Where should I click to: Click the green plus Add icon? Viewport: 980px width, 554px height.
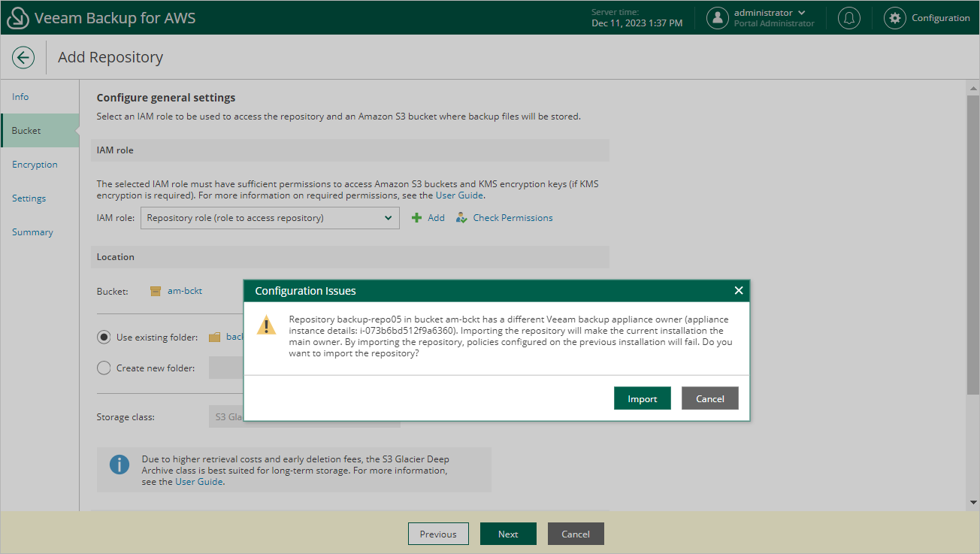coord(416,218)
